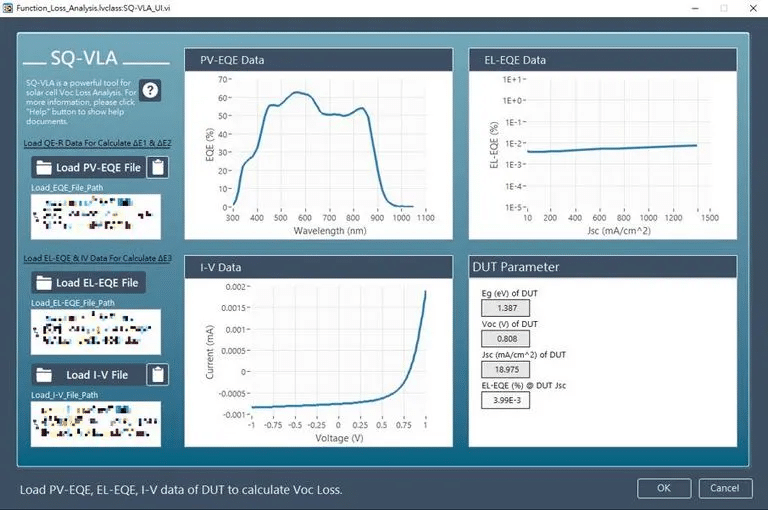
Task: Select the Load_EL-EQE_File_Path text box
Action: tap(96, 332)
